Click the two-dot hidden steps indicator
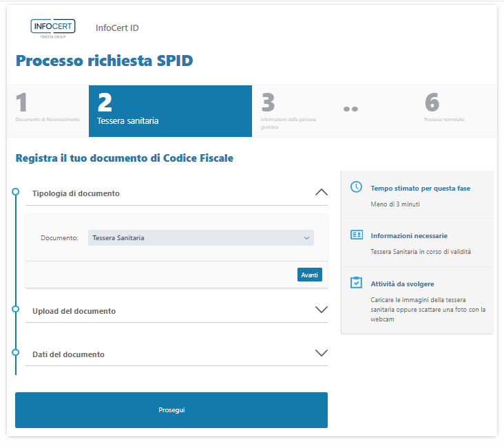This screenshot has width=504, height=448. (x=350, y=110)
